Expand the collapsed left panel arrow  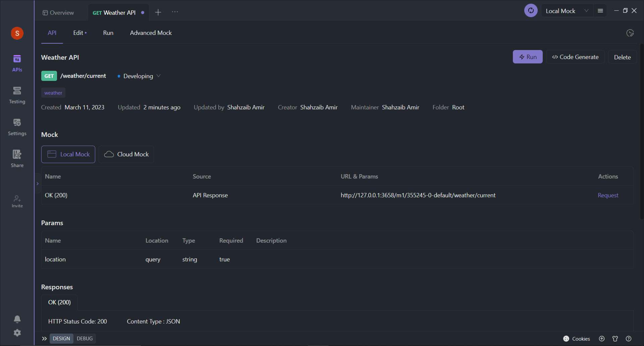coord(38,184)
